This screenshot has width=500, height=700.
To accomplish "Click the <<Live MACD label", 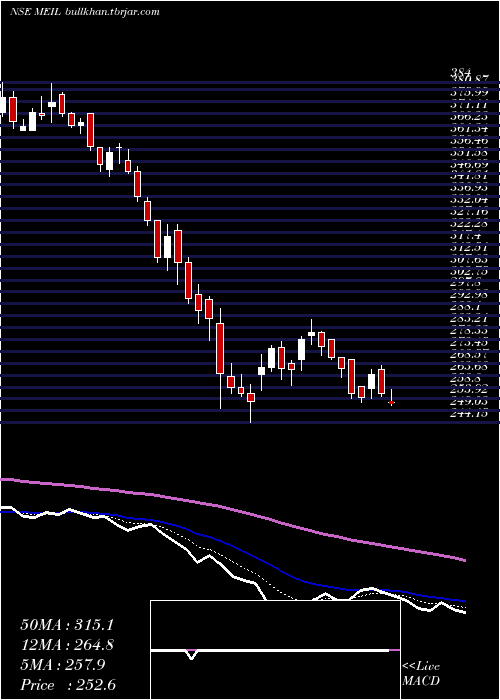I will pyautogui.click(x=421, y=674).
